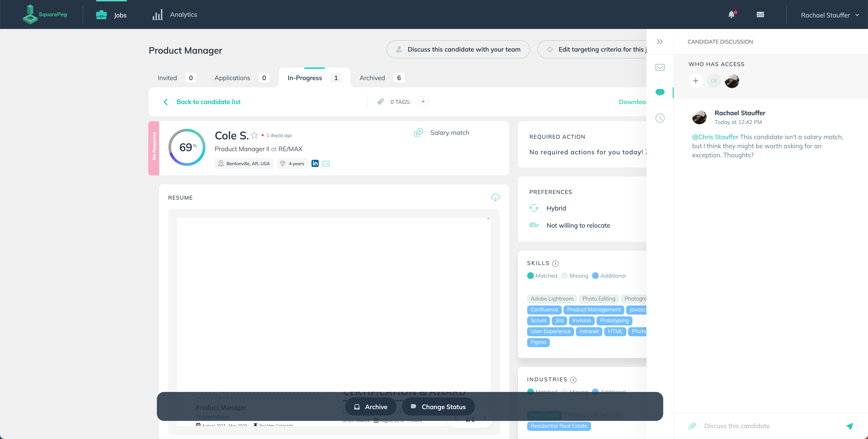Attach a file with the paperclip icon

point(692,426)
